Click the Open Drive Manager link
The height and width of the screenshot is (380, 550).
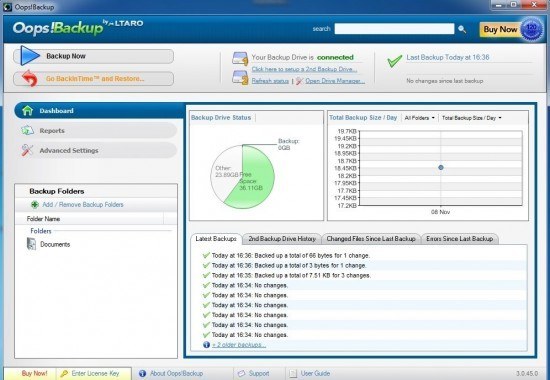click(x=335, y=81)
